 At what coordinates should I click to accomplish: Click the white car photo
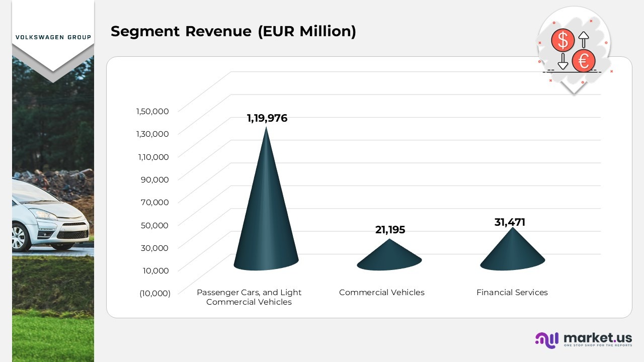coord(49,216)
